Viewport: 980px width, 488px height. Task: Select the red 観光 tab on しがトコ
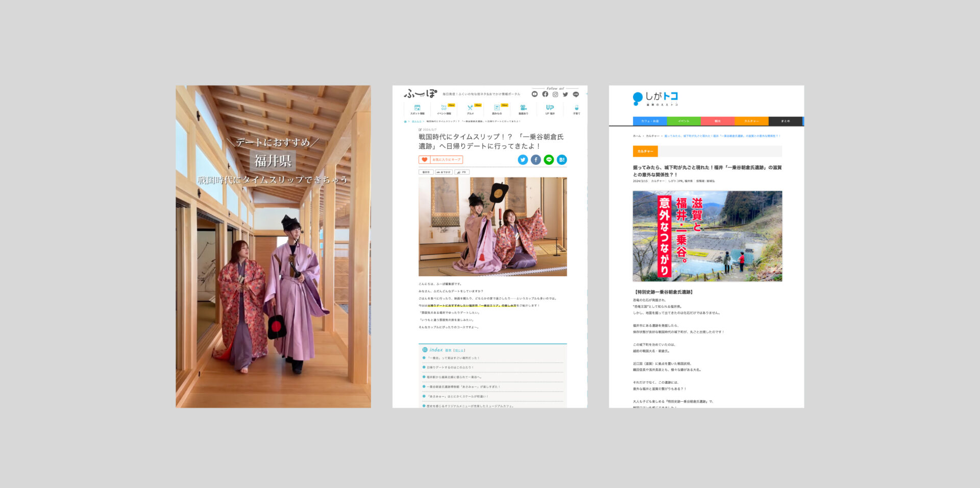pos(718,121)
